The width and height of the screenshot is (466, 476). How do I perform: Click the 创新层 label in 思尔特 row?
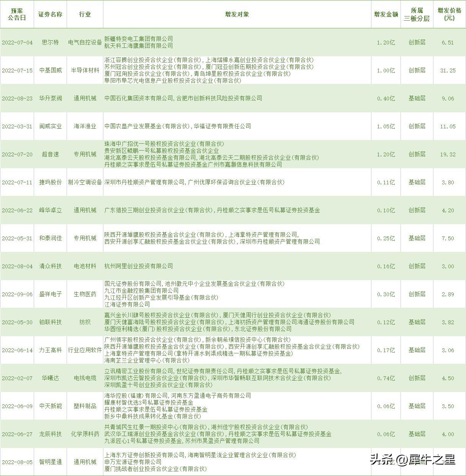click(x=417, y=42)
